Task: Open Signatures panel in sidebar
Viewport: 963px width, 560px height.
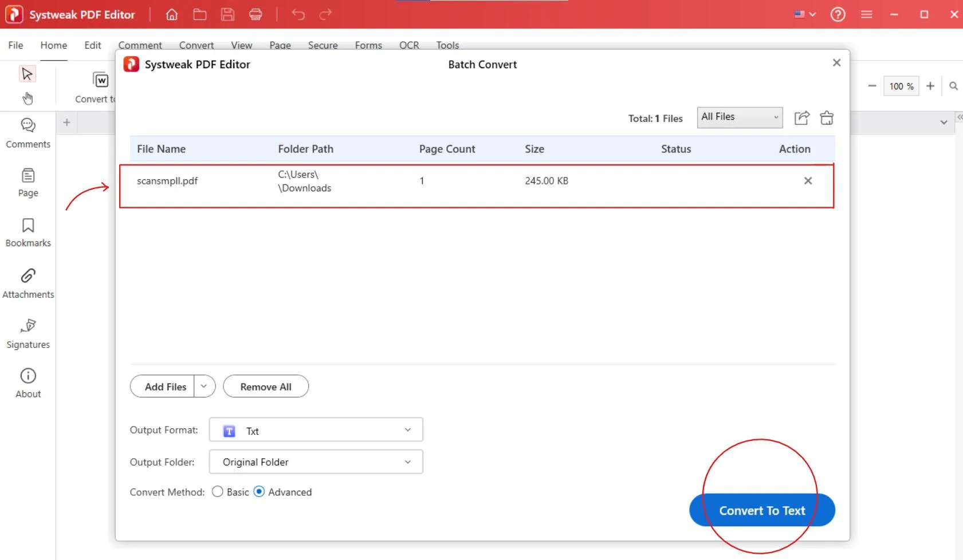Action: (28, 334)
